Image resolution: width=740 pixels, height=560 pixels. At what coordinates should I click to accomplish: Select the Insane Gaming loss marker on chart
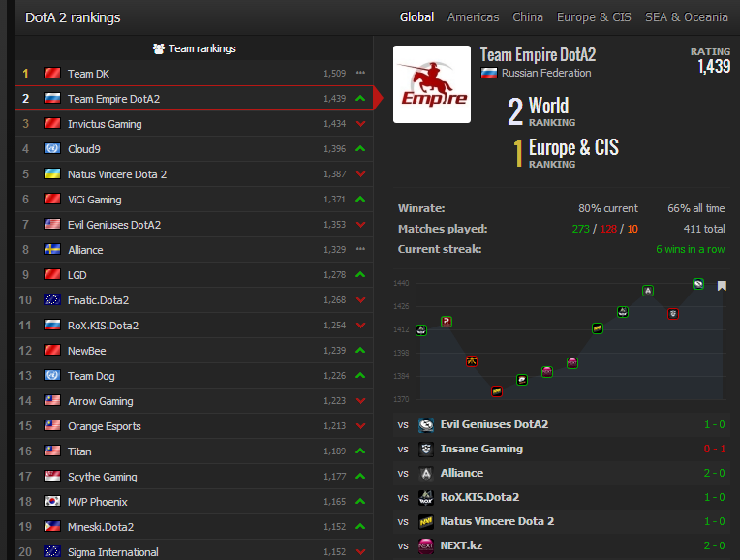click(673, 314)
